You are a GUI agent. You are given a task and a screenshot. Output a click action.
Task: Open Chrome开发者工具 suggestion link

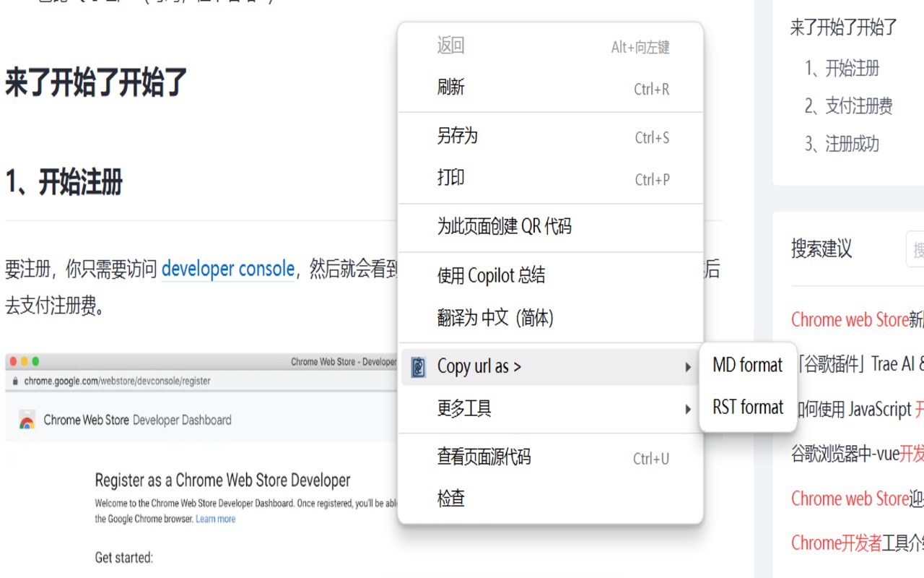pyautogui.click(x=858, y=543)
